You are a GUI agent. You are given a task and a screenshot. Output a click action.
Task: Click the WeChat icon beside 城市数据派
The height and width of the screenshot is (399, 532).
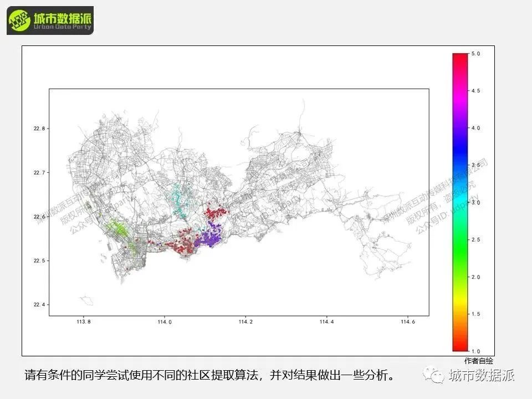(x=433, y=375)
